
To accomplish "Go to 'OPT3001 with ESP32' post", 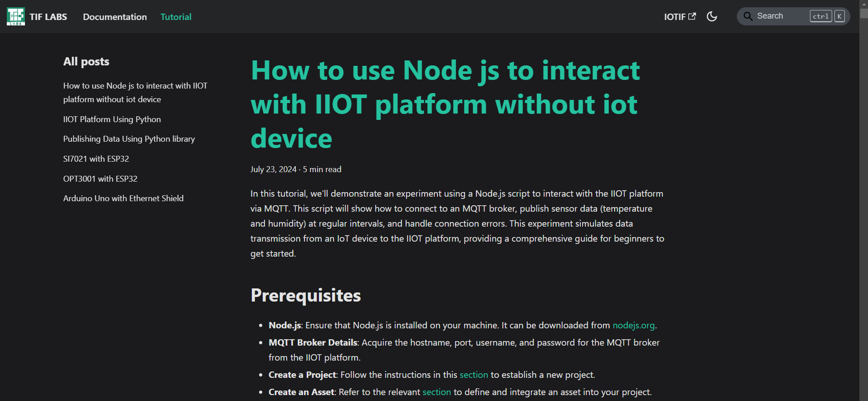I will pyautogui.click(x=100, y=179).
